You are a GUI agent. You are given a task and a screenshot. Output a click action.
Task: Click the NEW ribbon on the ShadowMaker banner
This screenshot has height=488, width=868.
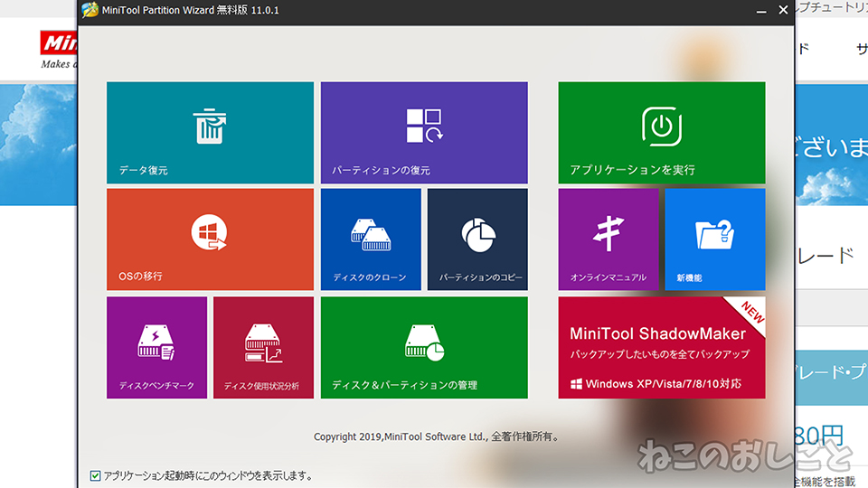pyautogui.click(x=751, y=312)
